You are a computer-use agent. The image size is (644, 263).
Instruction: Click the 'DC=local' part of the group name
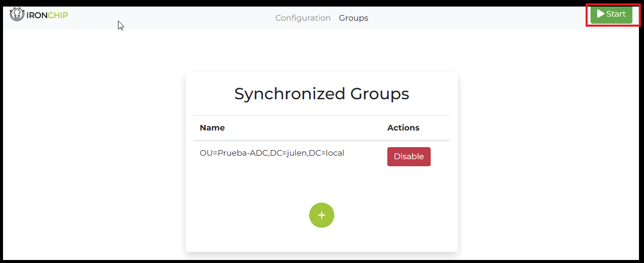pyautogui.click(x=327, y=153)
